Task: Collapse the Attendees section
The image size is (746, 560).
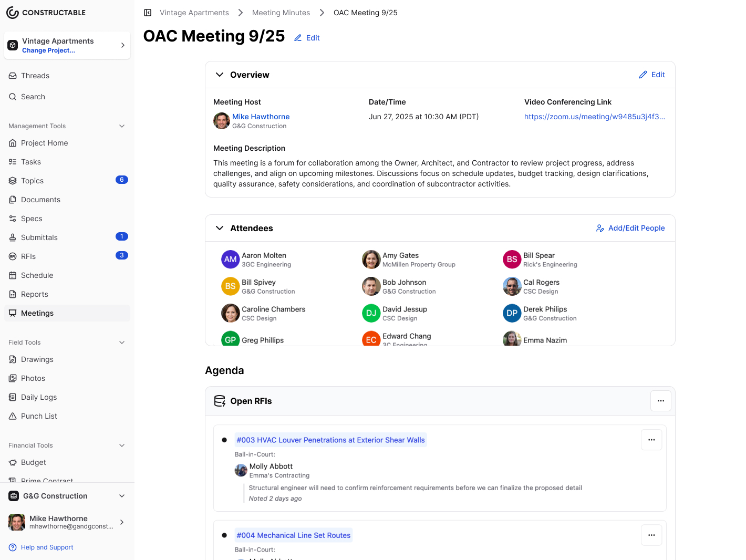Action: [220, 228]
